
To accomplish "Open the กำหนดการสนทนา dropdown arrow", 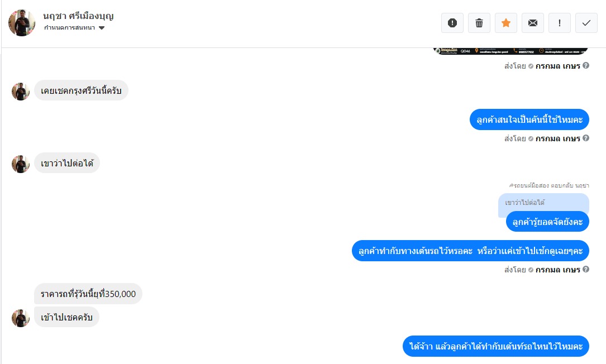I will [x=102, y=28].
